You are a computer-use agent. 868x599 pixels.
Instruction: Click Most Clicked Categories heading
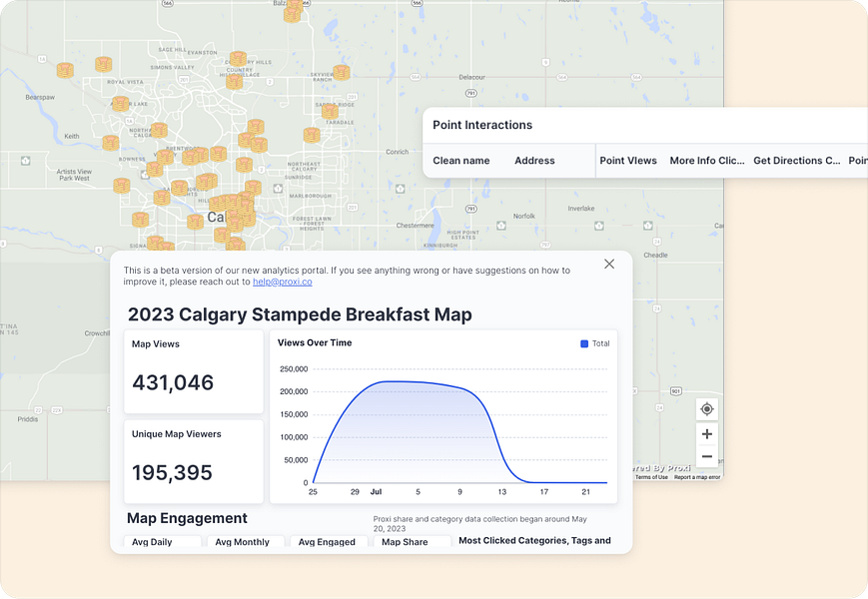(x=534, y=540)
